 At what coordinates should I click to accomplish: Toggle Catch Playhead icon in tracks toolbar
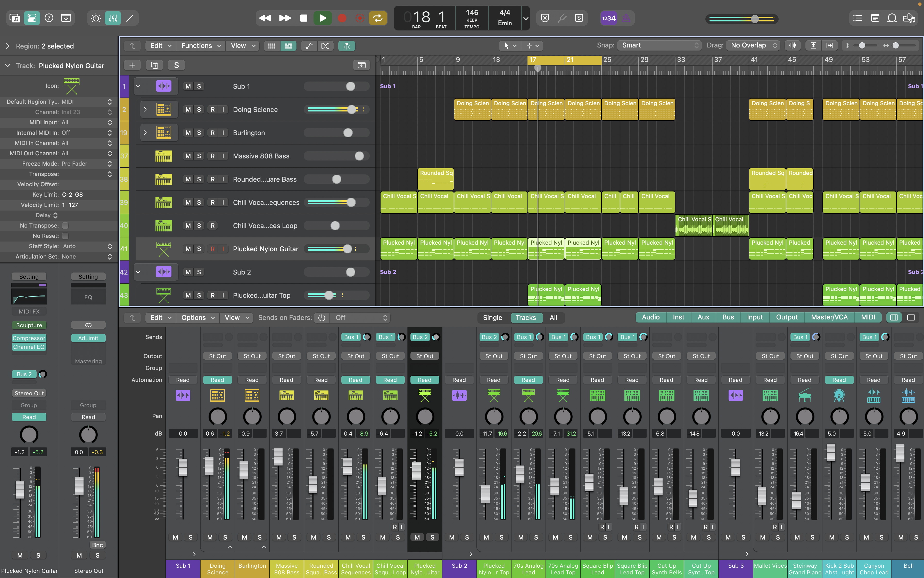tap(347, 46)
